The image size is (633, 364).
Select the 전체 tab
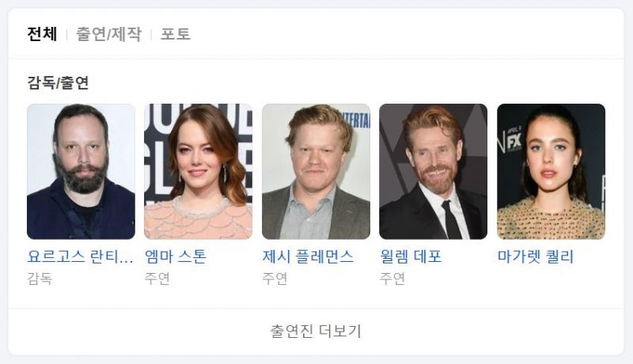pos(42,34)
